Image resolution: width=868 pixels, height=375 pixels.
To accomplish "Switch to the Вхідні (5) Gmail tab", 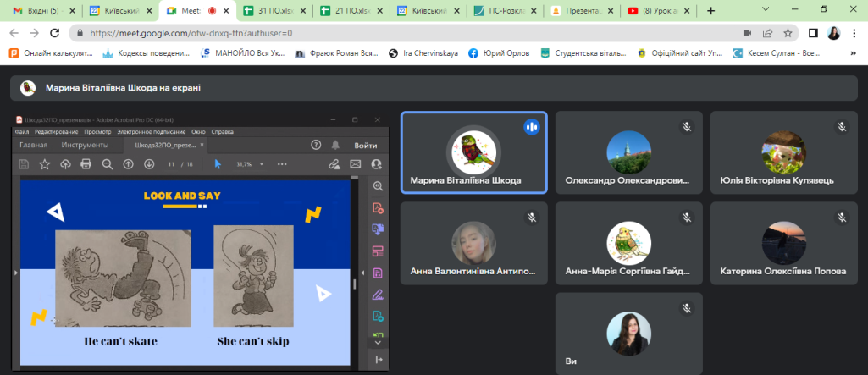I will (42, 10).
